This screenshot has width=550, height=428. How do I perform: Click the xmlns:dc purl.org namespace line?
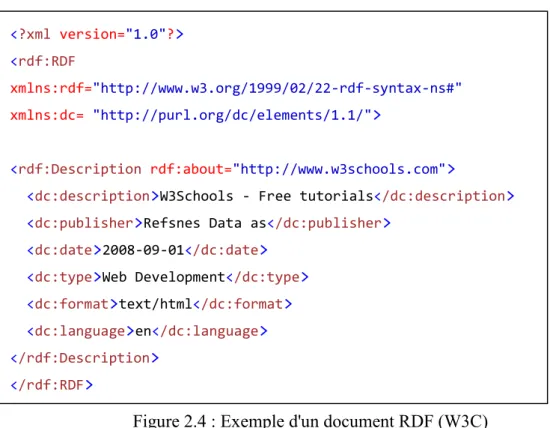coord(195,115)
